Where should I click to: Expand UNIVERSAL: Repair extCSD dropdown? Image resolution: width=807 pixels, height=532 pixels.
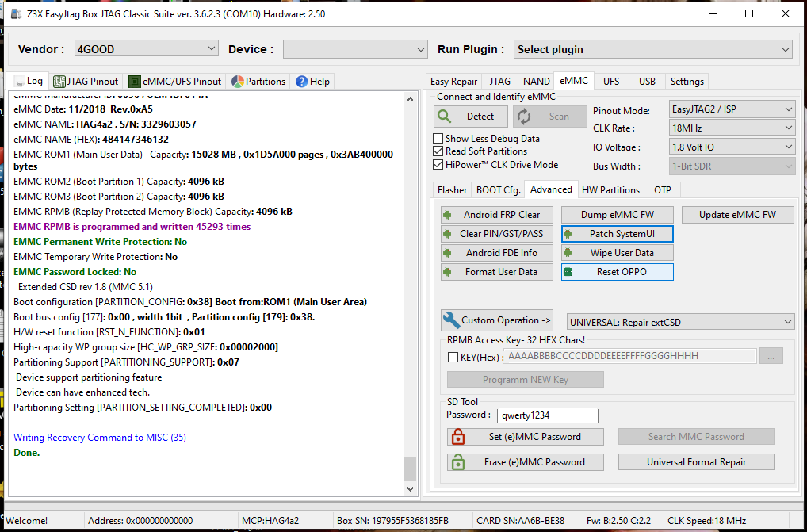coord(680,323)
